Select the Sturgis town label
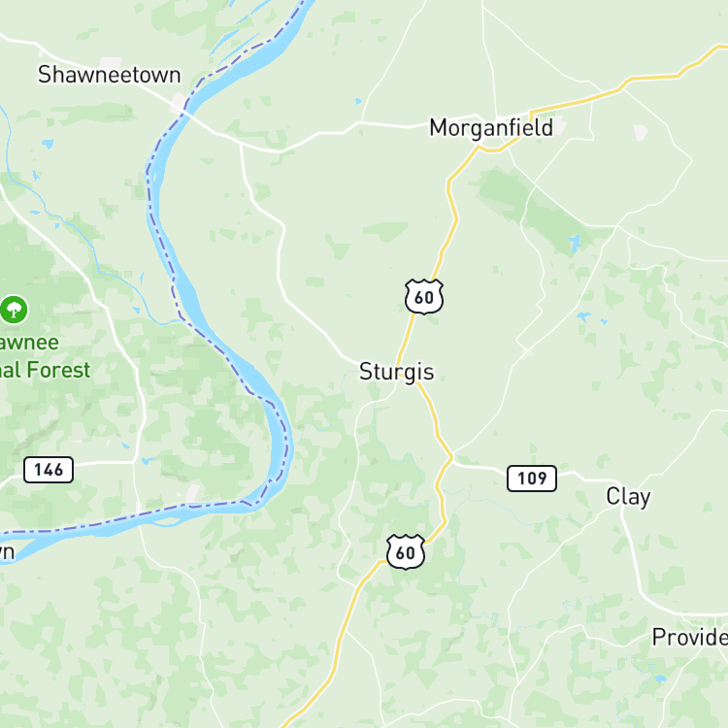Viewport: 728px width, 728px height. click(x=397, y=372)
